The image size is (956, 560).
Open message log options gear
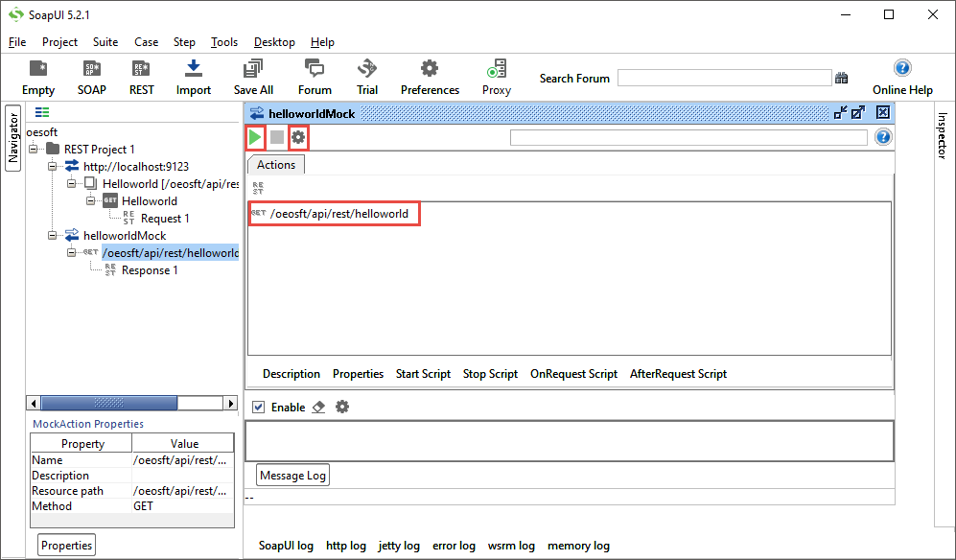(x=342, y=407)
